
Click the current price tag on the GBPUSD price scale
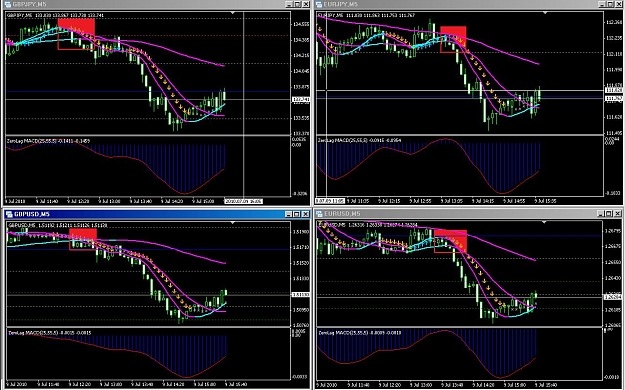tap(301, 295)
